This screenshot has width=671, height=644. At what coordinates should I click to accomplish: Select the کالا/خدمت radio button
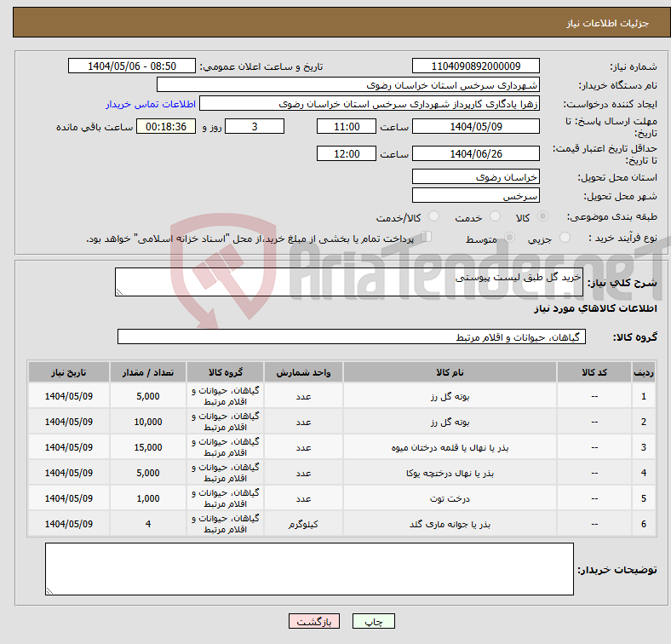(434, 216)
